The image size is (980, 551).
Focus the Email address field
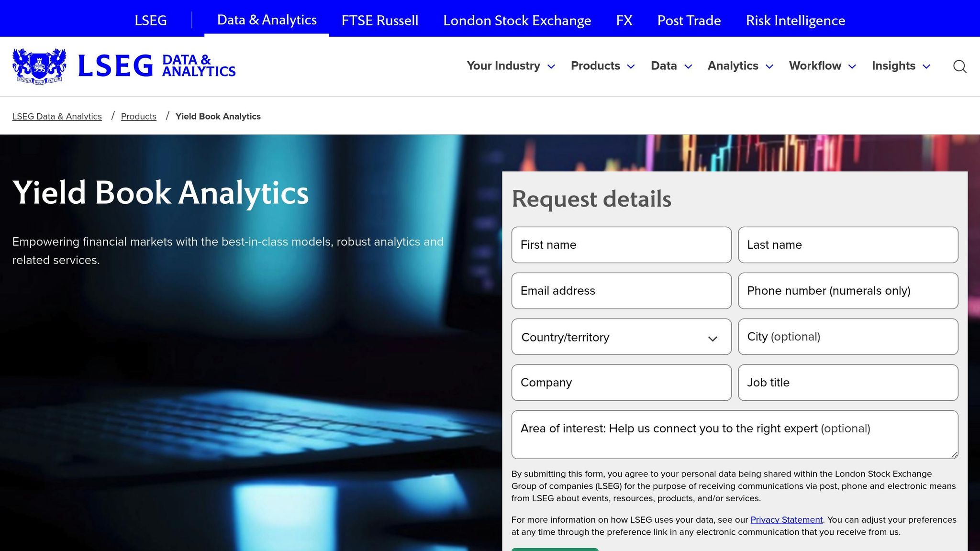click(621, 291)
